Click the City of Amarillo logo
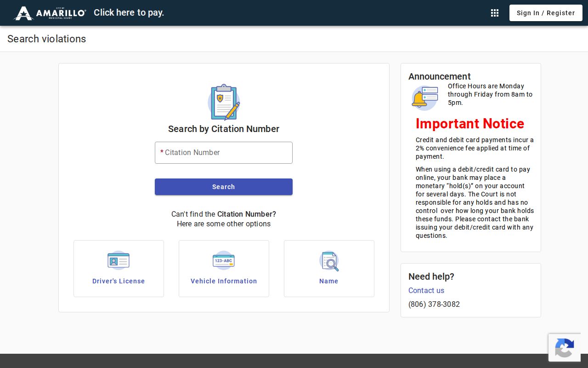The width and height of the screenshot is (588, 368). coord(50,13)
